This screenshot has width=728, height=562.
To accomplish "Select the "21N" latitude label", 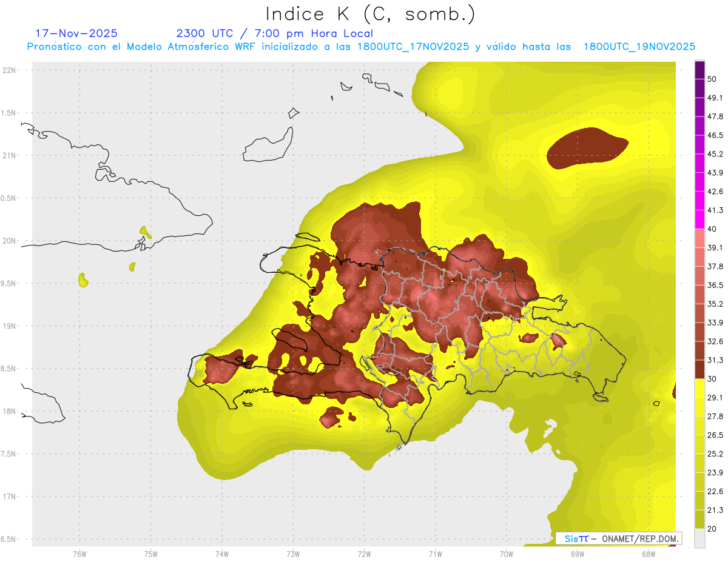I will pos(9,155).
